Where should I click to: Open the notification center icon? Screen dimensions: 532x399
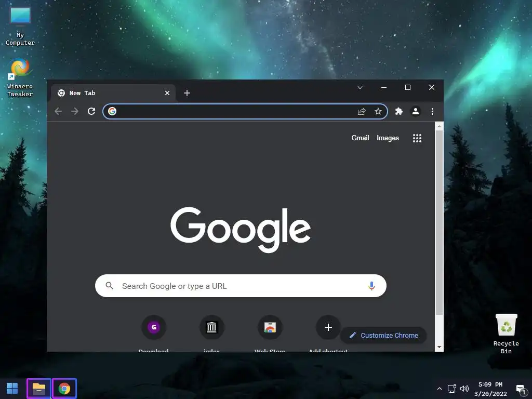coord(521,389)
